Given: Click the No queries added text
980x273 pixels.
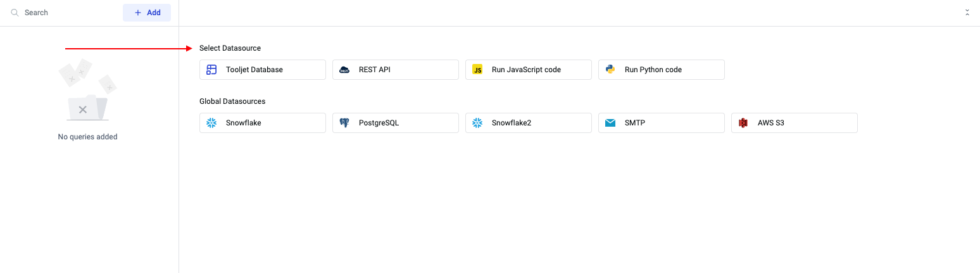Looking at the screenshot, I should pos(87,137).
